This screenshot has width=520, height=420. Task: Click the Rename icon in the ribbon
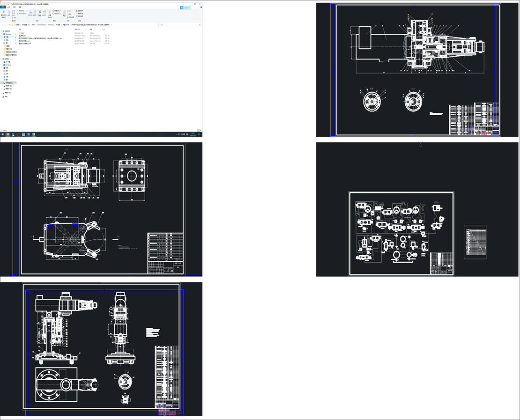coord(44,12)
